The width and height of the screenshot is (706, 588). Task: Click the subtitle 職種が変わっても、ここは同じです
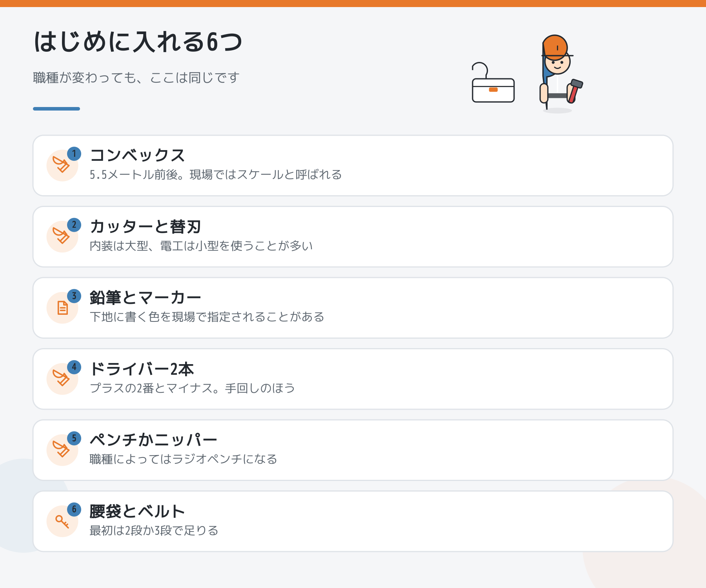coord(136,78)
